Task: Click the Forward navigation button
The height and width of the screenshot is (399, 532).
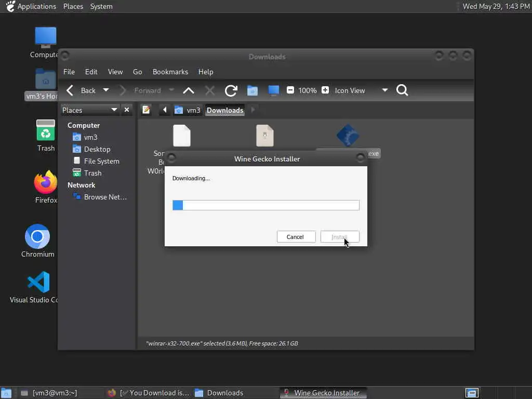Action: pyautogui.click(x=141, y=90)
